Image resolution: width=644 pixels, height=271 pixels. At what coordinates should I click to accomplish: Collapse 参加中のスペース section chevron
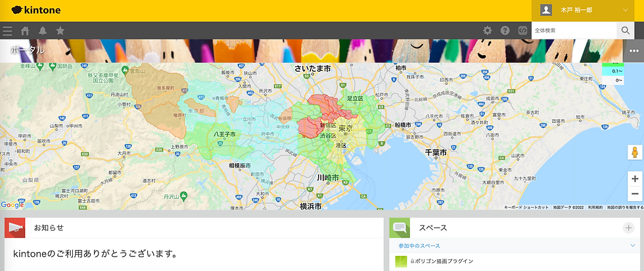[633, 245]
